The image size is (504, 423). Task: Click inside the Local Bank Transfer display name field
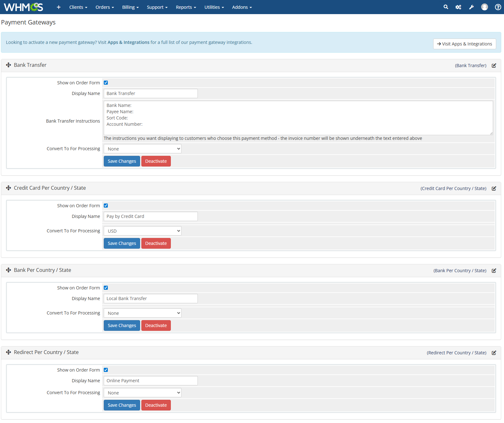pos(150,298)
